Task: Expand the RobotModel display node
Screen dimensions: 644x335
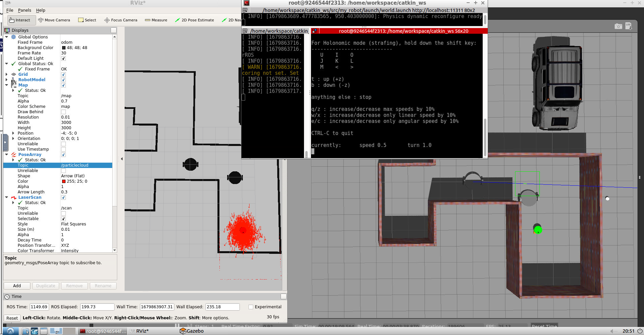Action: (7, 80)
